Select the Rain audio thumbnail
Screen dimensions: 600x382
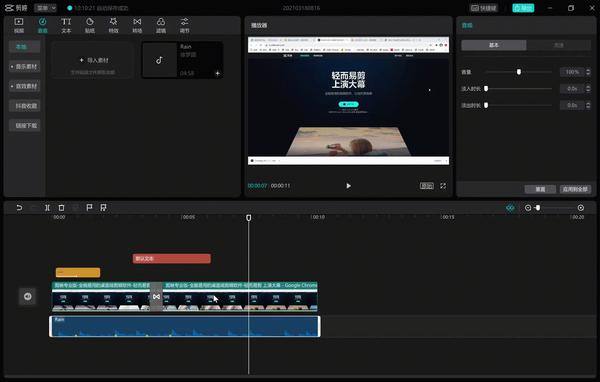[x=159, y=60]
